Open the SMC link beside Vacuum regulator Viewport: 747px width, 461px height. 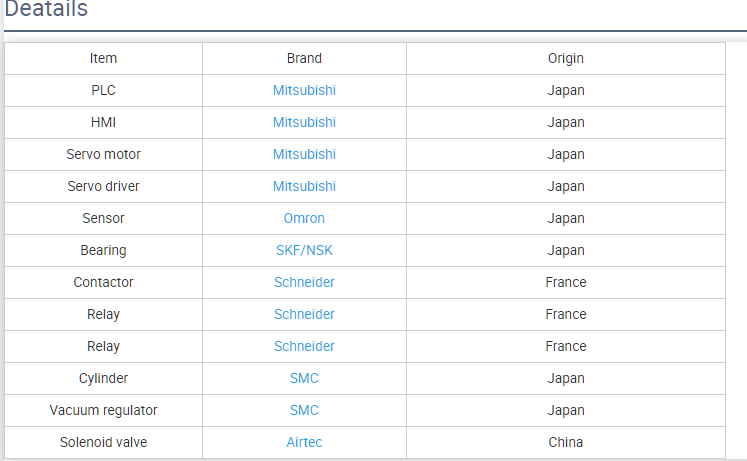point(304,410)
